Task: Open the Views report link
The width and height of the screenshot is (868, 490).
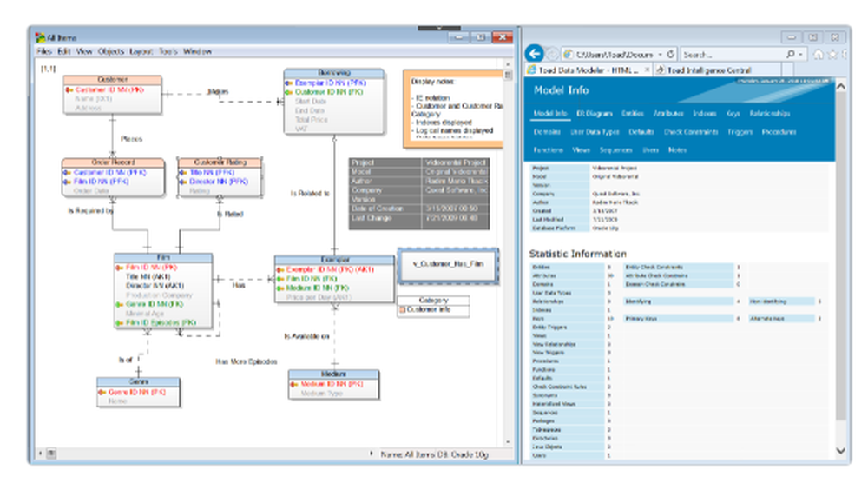Action: [581, 150]
